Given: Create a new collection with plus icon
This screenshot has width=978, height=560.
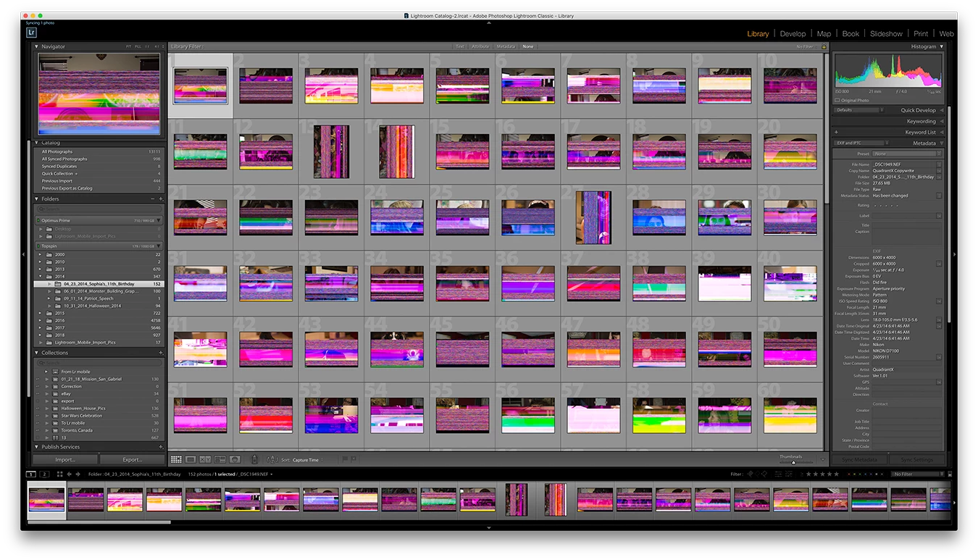Looking at the screenshot, I should 161,353.
